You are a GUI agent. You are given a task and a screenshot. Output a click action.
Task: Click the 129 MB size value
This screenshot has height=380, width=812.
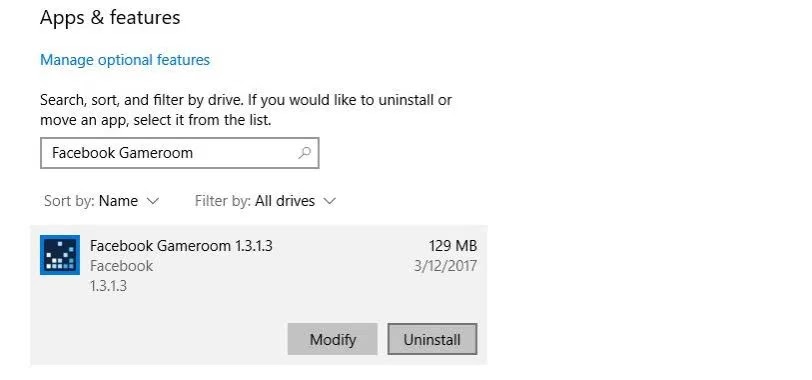click(x=453, y=245)
